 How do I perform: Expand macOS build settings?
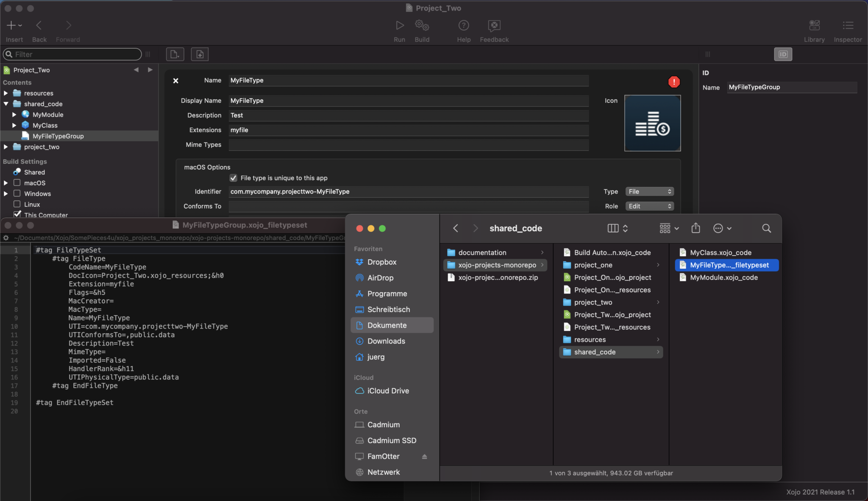(x=6, y=183)
